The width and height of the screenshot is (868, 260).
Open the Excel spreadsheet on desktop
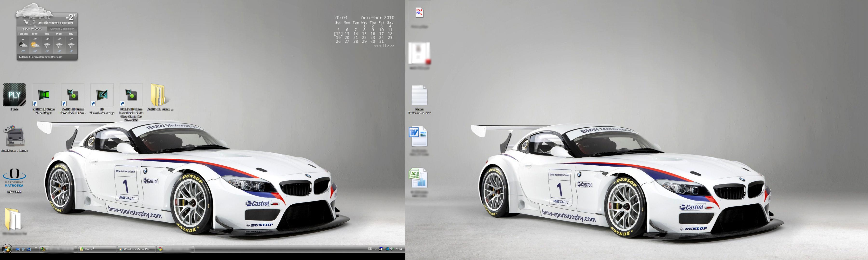coord(418,178)
